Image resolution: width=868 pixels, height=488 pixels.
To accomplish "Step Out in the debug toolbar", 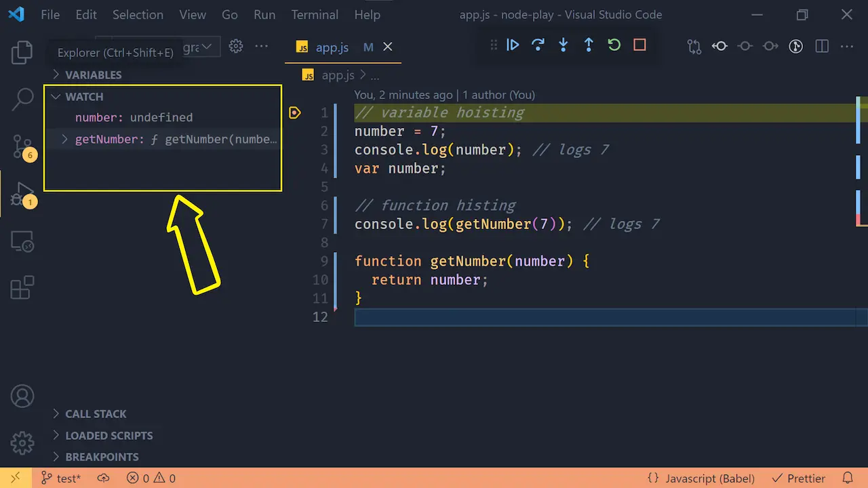I will tap(589, 45).
